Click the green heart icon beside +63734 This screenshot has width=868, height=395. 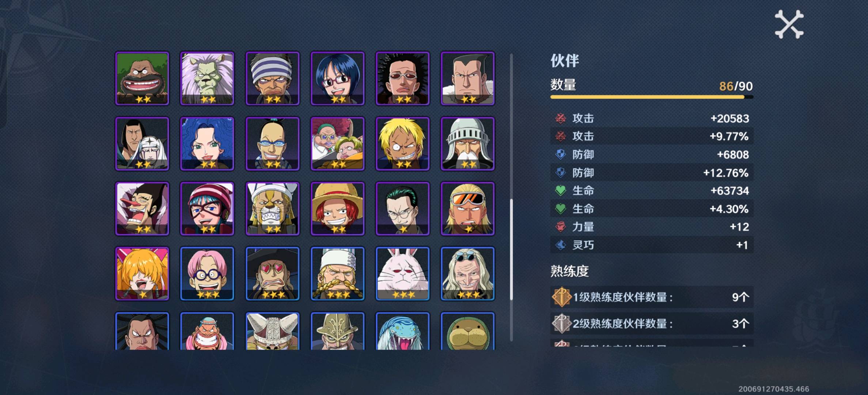(560, 191)
